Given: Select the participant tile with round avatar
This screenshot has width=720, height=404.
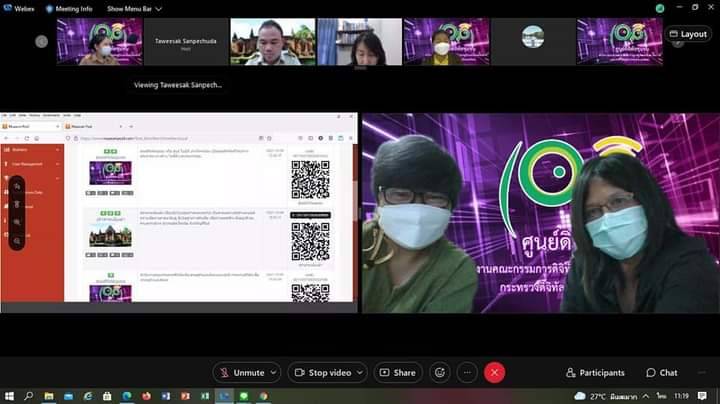Looking at the screenshot, I should click(x=533, y=42).
